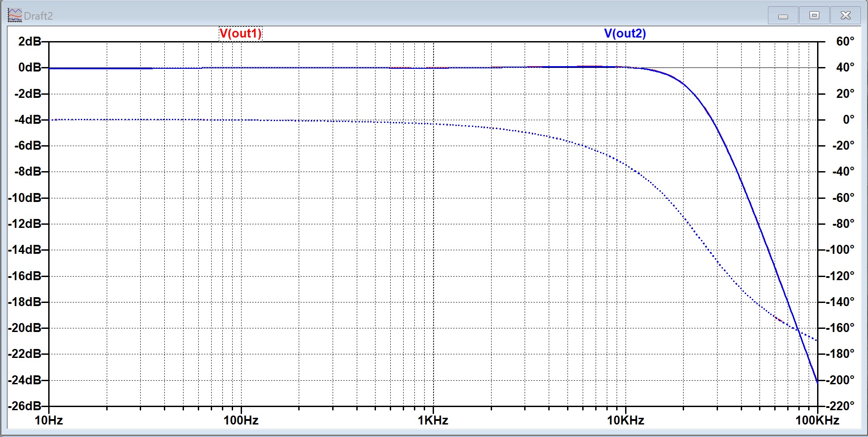Close the Draft2 plot window
This screenshot has width=868, height=437.
(x=845, y=16)
